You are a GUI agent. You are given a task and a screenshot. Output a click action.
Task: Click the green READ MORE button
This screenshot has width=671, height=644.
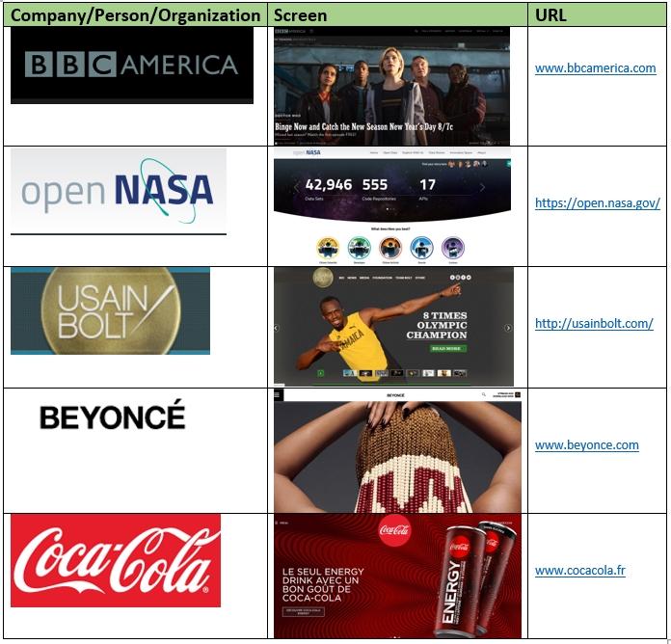tap(448, 349)
